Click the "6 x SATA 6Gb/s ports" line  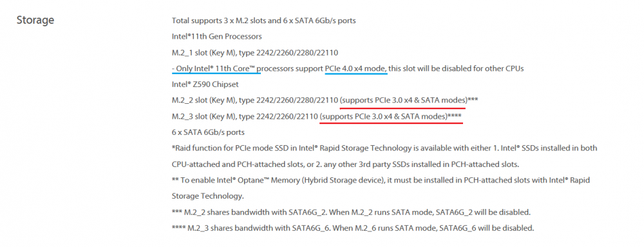pyautogui.click(x=208, y=132)
